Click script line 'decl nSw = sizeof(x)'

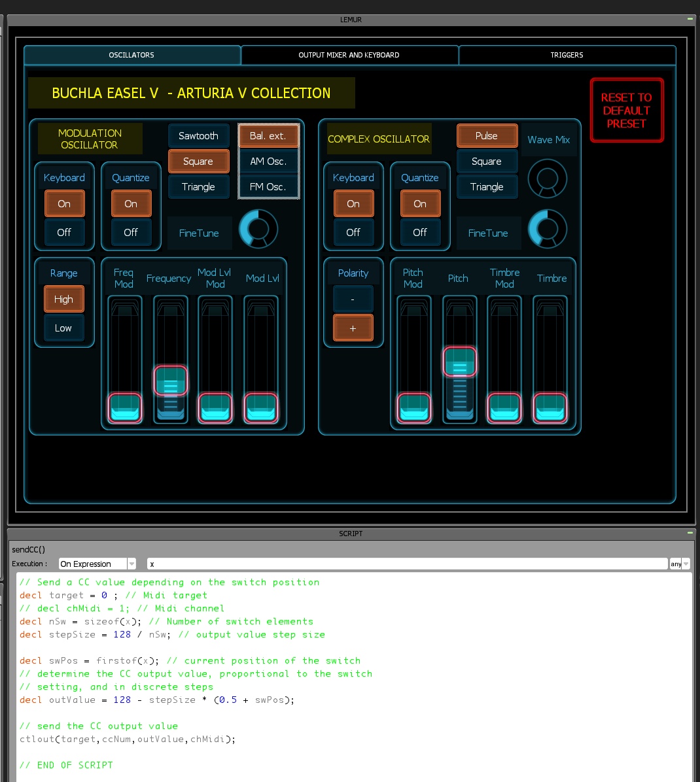[166, 621]
